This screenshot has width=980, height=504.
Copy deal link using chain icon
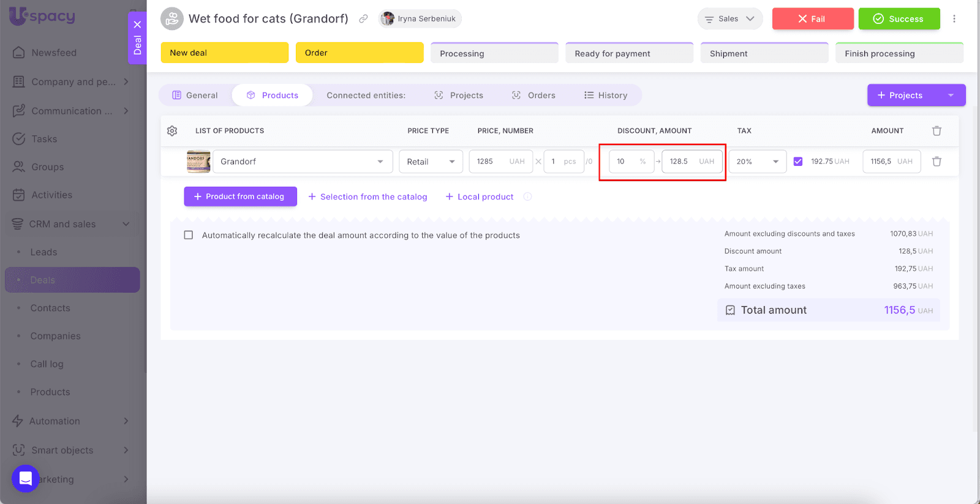tap(363, 19)
